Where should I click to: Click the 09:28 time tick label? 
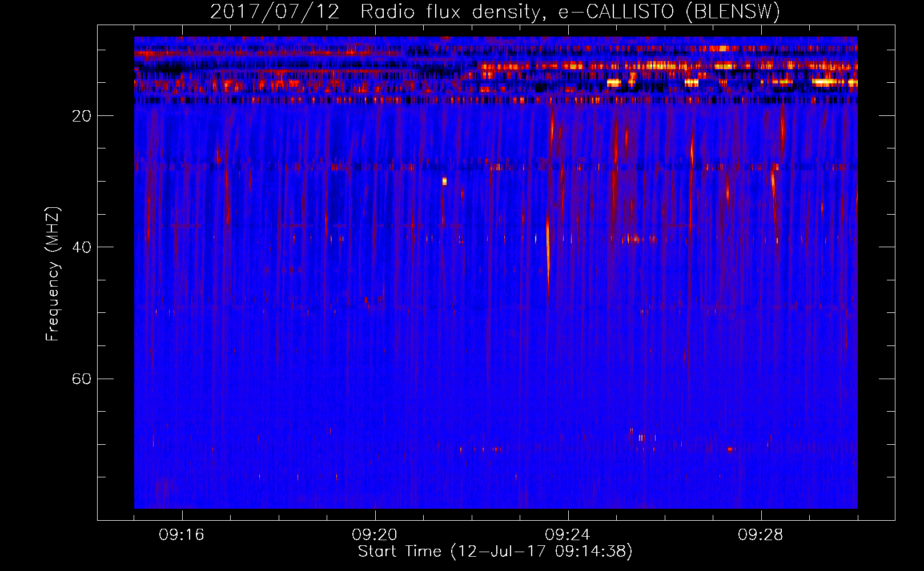[x=761, y=534]
